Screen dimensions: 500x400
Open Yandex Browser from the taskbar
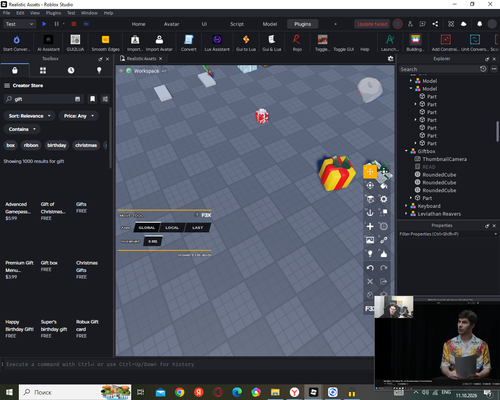pyautogui.click(x=294, y=392)
